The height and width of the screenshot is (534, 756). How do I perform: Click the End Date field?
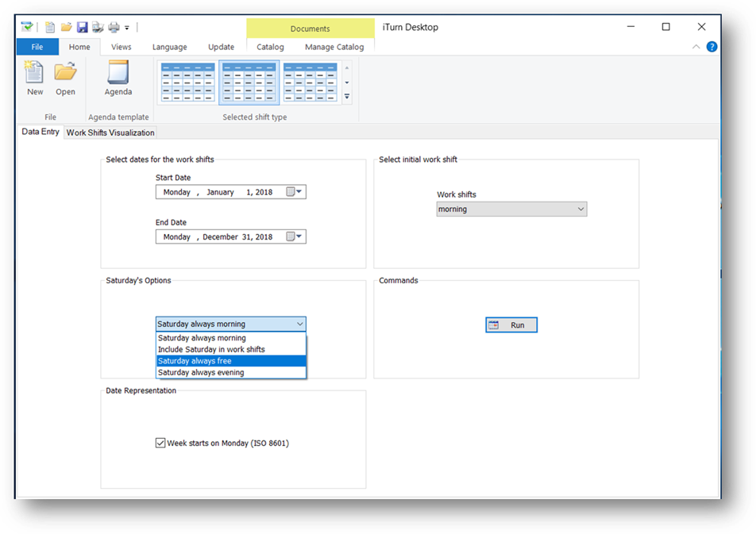(x=230, y=236)
